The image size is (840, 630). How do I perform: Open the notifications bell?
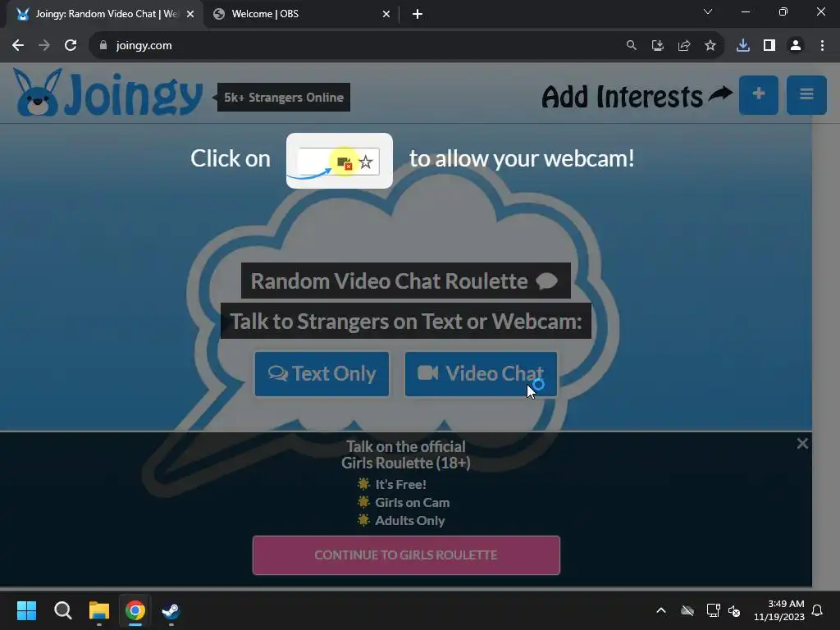[x=818, y=610]
